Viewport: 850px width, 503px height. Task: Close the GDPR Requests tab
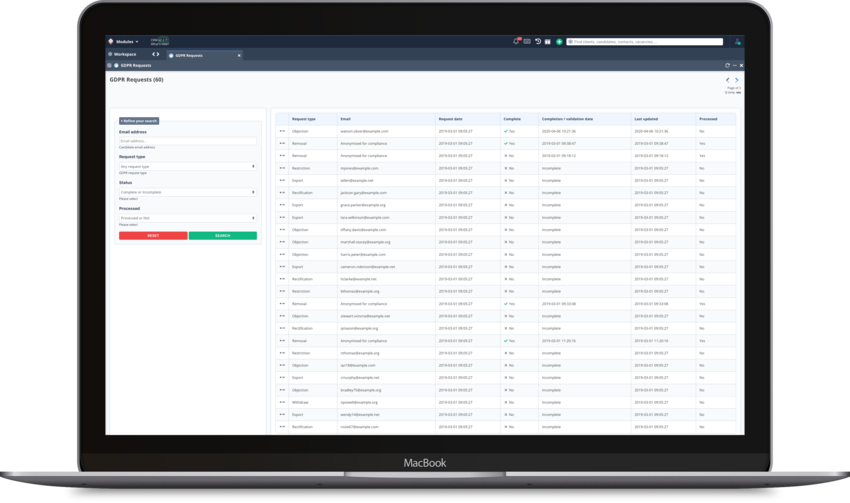click(239, 55)
